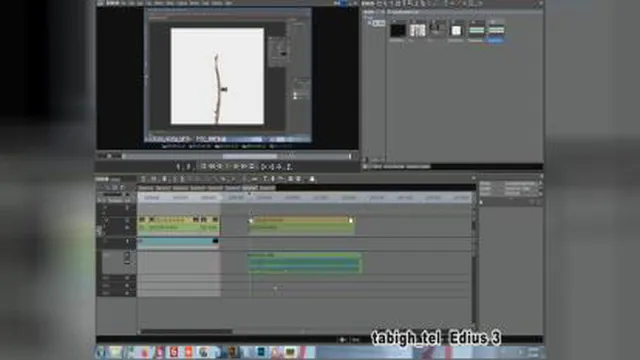Click the timeline time ruler

point(304,198)
